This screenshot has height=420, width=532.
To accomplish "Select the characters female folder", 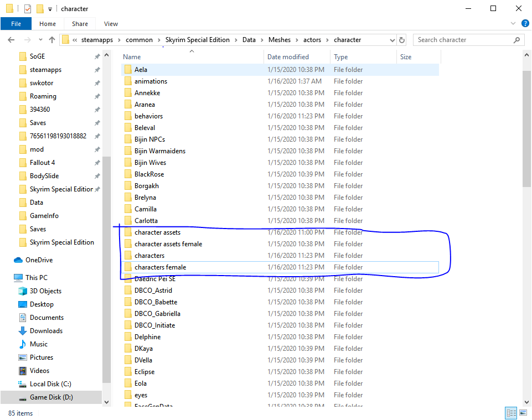I will pos(280,267).
